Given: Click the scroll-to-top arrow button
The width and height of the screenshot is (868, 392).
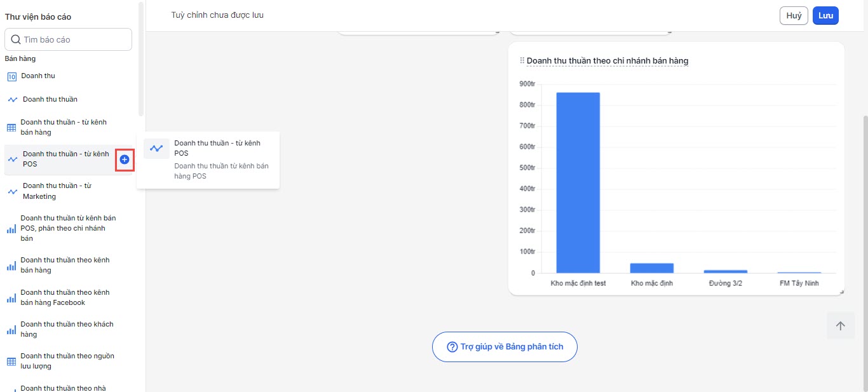Looking at the screenshot, I should pos(841,326).
